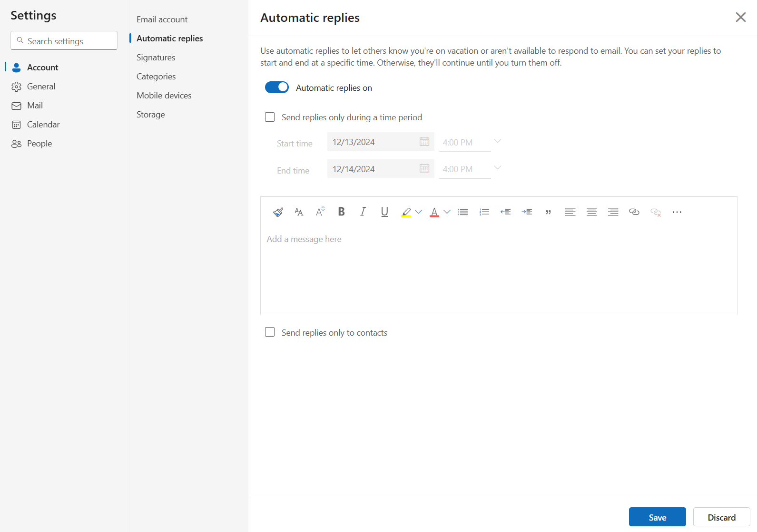The height and width of the screenshot is (532, 757).
Task: Open the Mail settings section
Action: click(x=64, y=106)
